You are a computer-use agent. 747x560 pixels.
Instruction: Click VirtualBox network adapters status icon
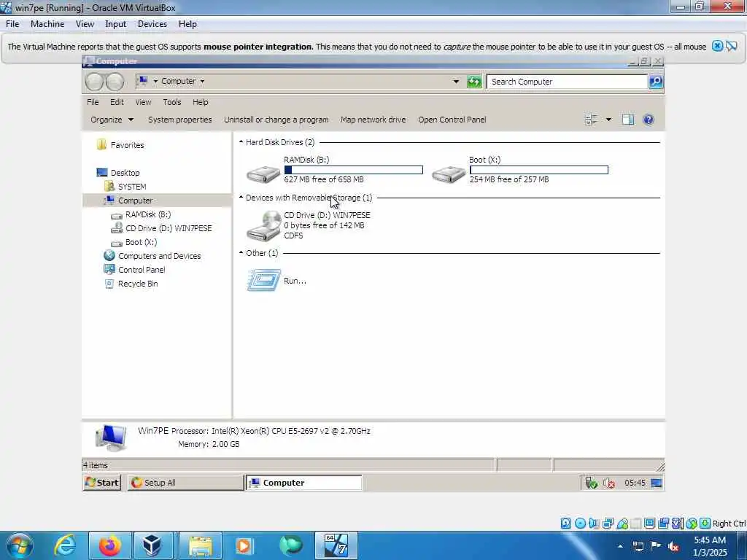coord(608,524)
